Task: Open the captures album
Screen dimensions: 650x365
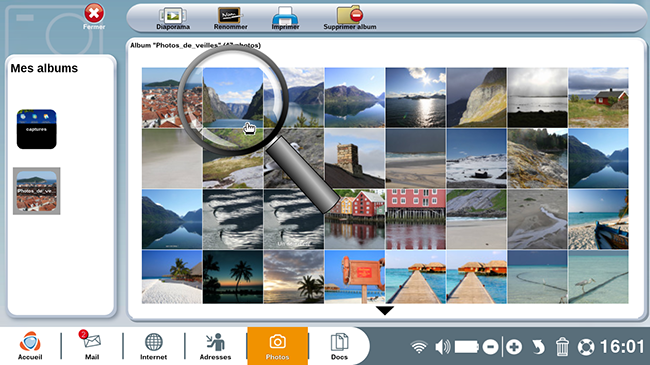Action: 36,129
